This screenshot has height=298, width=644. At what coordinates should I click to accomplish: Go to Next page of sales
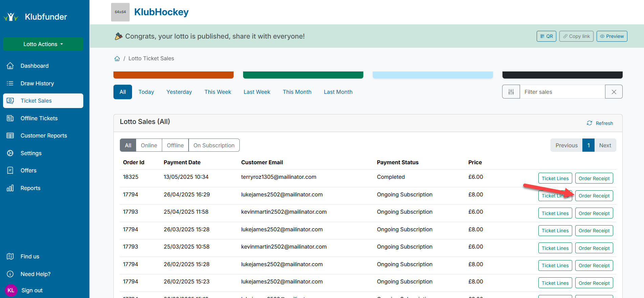605,145
